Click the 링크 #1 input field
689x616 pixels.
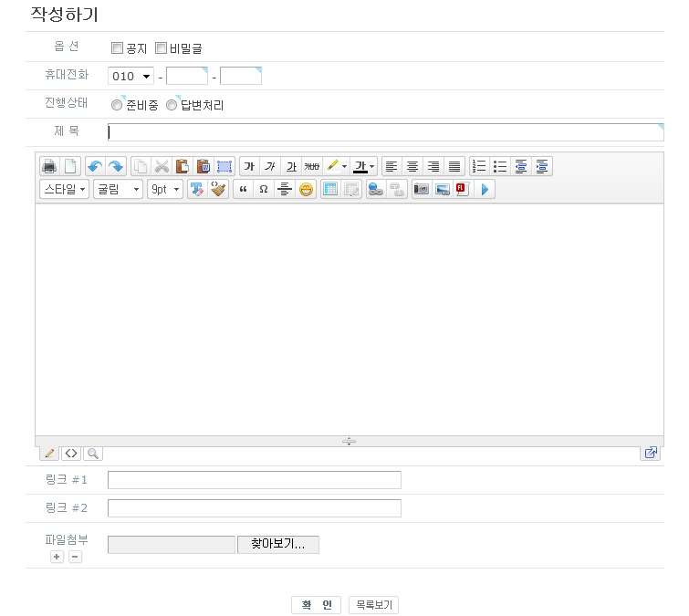click(x=254, y=480)
